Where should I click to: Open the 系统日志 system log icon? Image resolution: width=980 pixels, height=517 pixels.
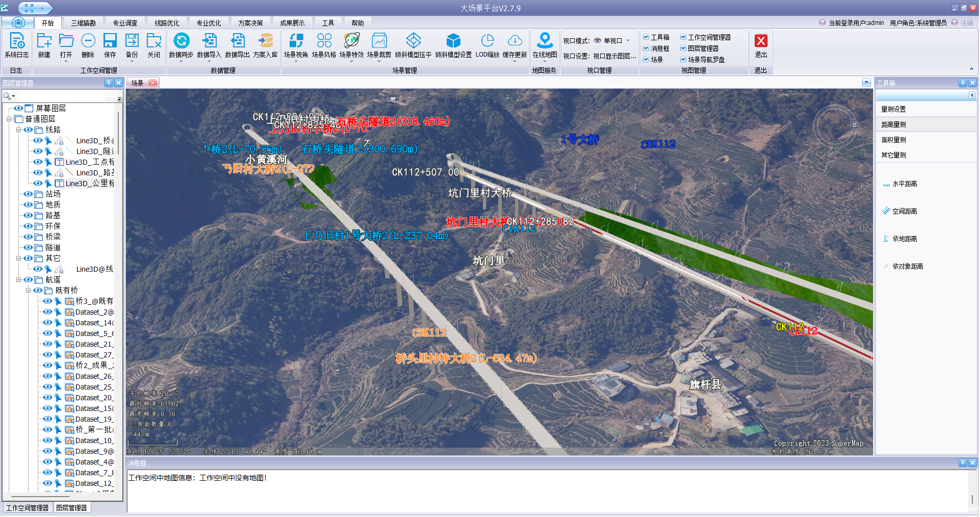click(16, 45)
